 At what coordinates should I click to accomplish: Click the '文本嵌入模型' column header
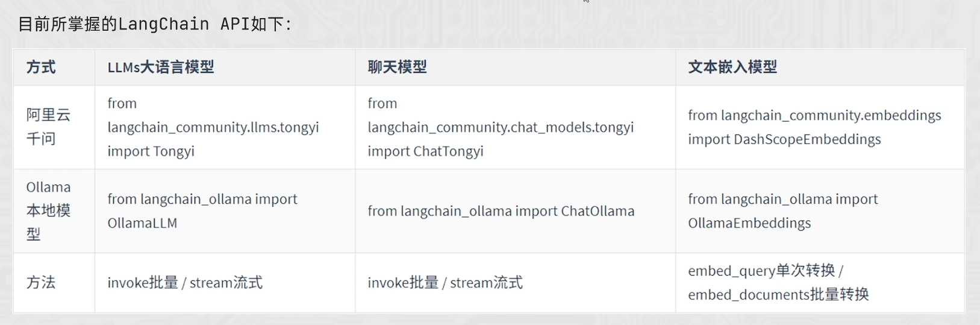(732, 67)
